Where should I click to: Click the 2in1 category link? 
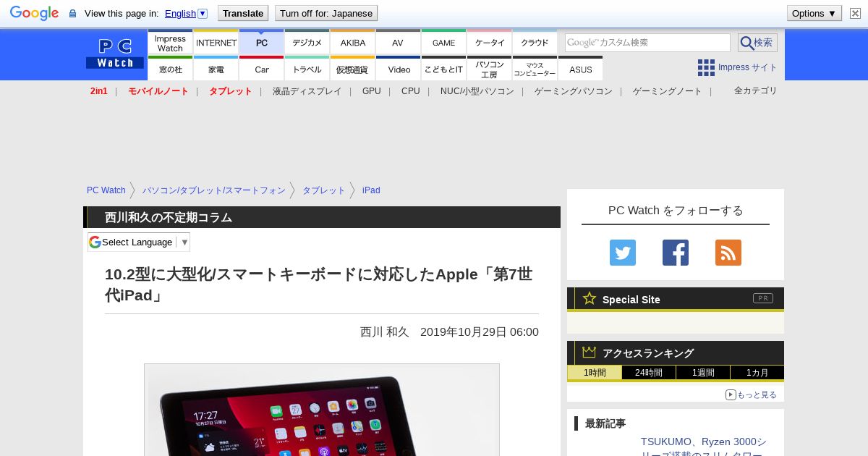pos(99,91)
